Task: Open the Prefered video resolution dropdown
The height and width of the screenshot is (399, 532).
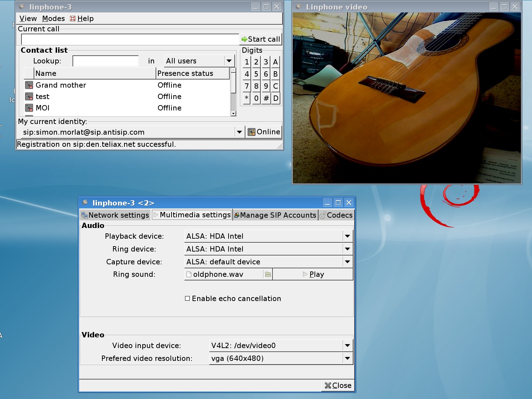Action: [x=347, y=358]
